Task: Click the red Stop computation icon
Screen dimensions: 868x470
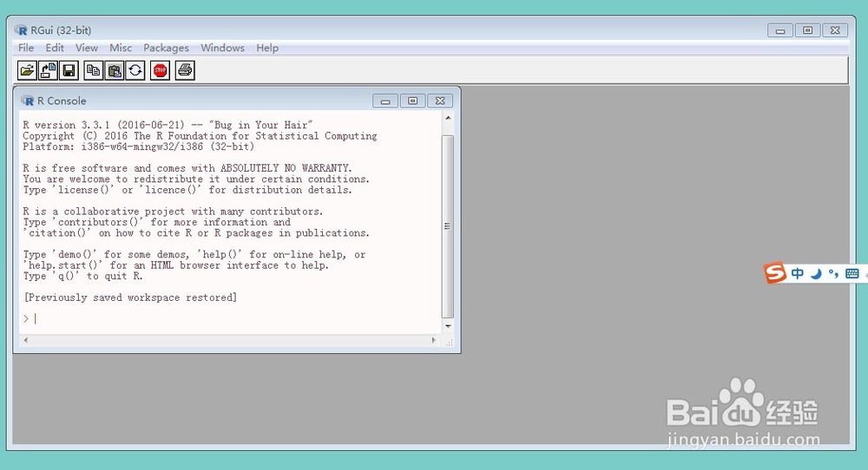Action: [160, 70]
